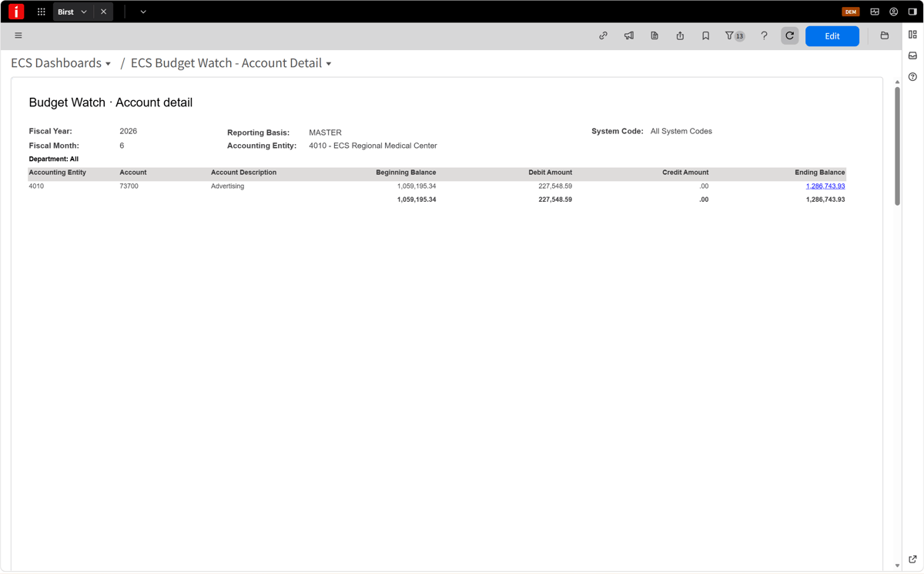This screenshot has width=924, height=574.
Task: Click the megaphone announcements icon
Action: [x=629, y=35]
